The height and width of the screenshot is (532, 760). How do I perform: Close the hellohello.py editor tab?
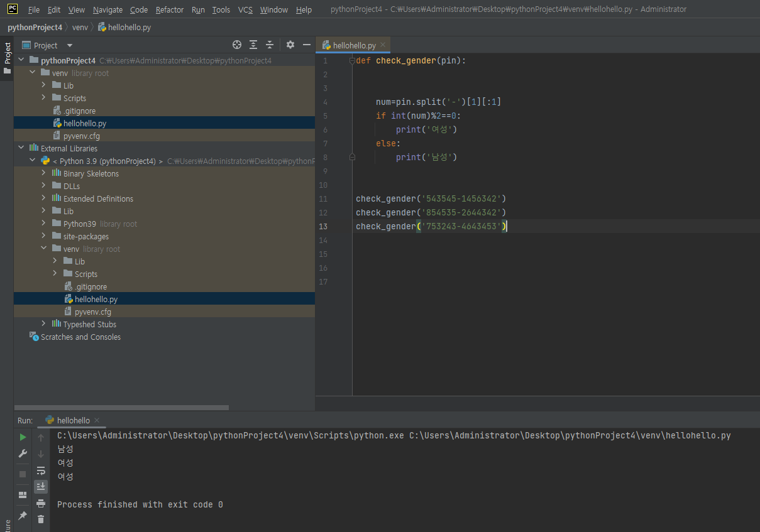click(383, 45)
